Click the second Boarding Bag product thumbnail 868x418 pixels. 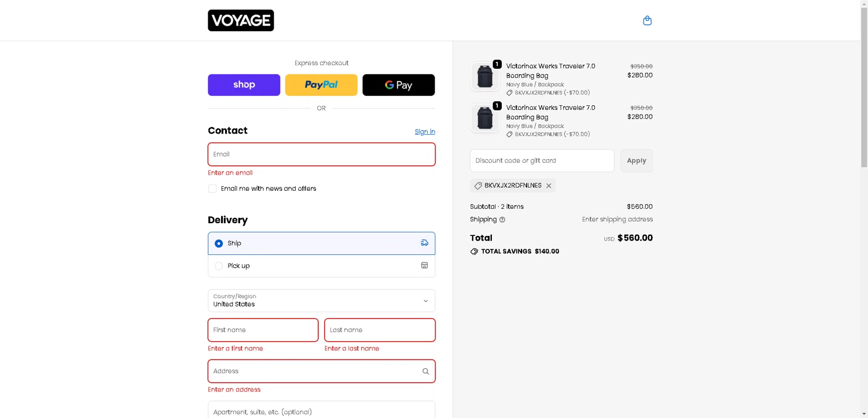pyautogui.click(x=485, y=118)
